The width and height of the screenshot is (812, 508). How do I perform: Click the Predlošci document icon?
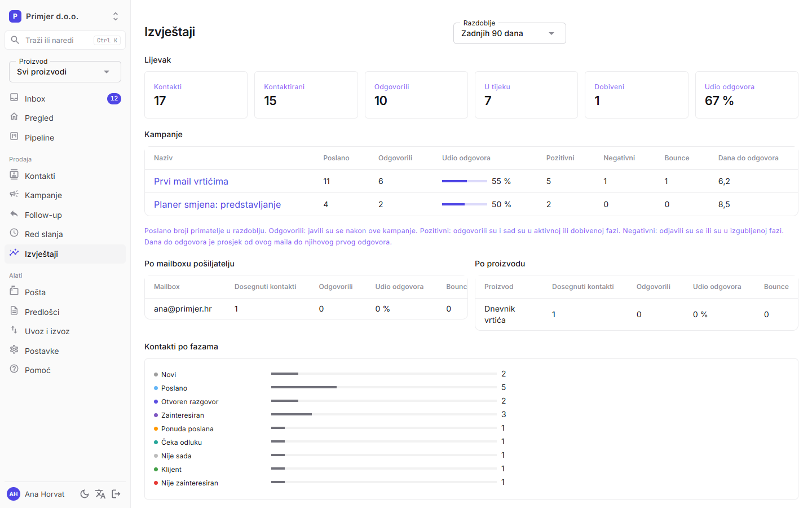pyautogui.click(x=14, y=311)
